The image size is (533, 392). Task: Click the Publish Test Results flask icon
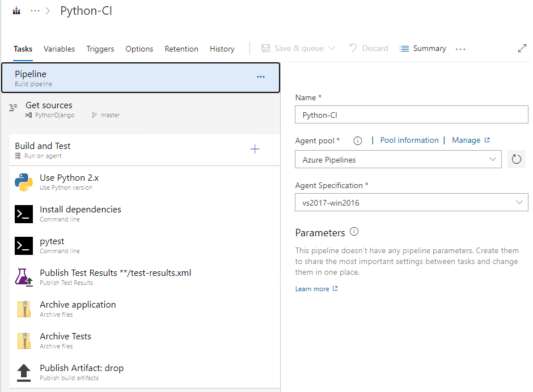(x=24, y=277)
